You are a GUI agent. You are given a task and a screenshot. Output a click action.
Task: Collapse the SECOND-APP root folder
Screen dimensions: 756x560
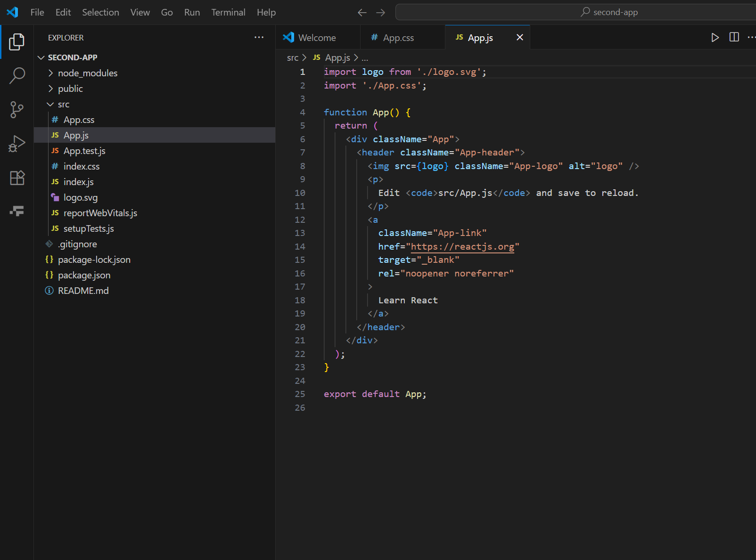(41, 57)
